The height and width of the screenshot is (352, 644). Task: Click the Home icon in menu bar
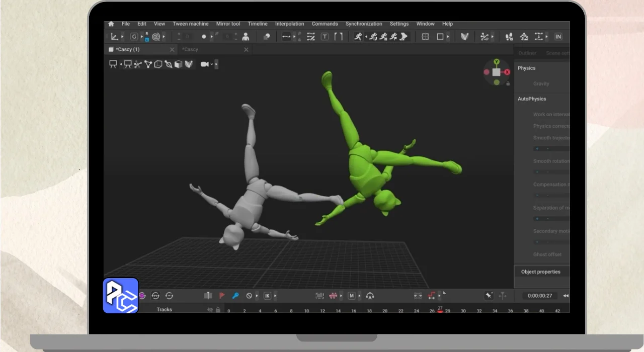[x=111, y=24]
